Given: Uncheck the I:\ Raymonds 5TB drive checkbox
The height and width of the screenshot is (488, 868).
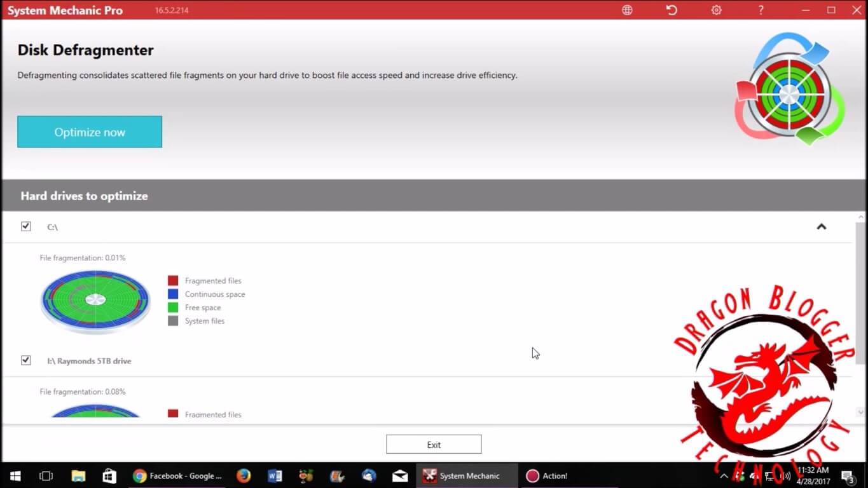Looking at the screenshot, I should [x=26, y=360].
